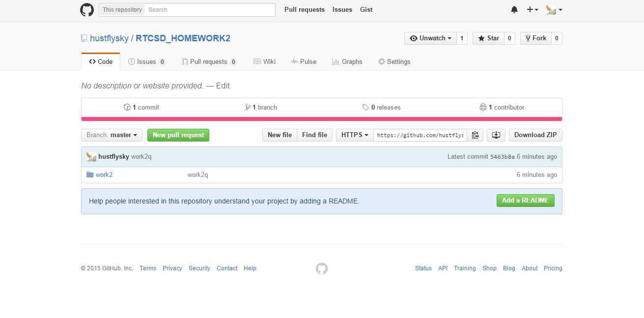This screenshot has height=318, width=644.
Task: Click the GitHub mark in the footer
Action: point(322,268)
